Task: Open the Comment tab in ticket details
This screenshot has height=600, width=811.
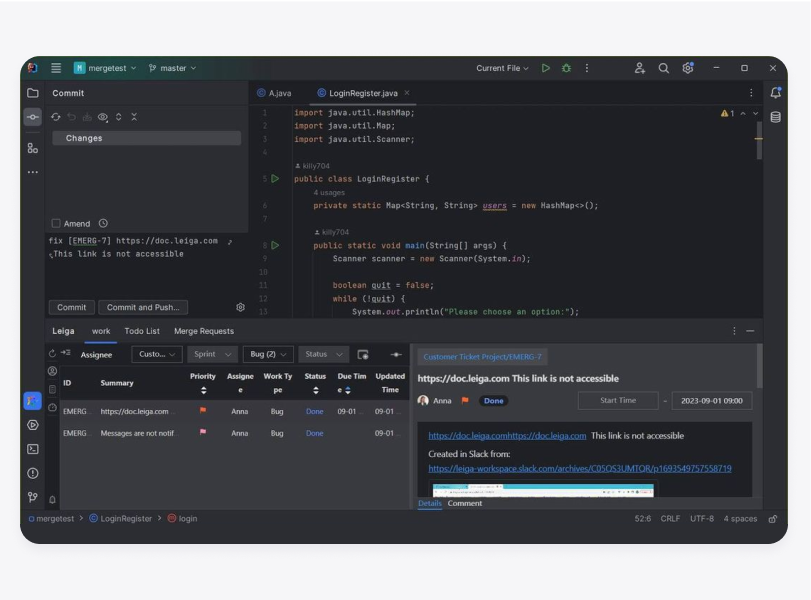Action: point(464,503)
